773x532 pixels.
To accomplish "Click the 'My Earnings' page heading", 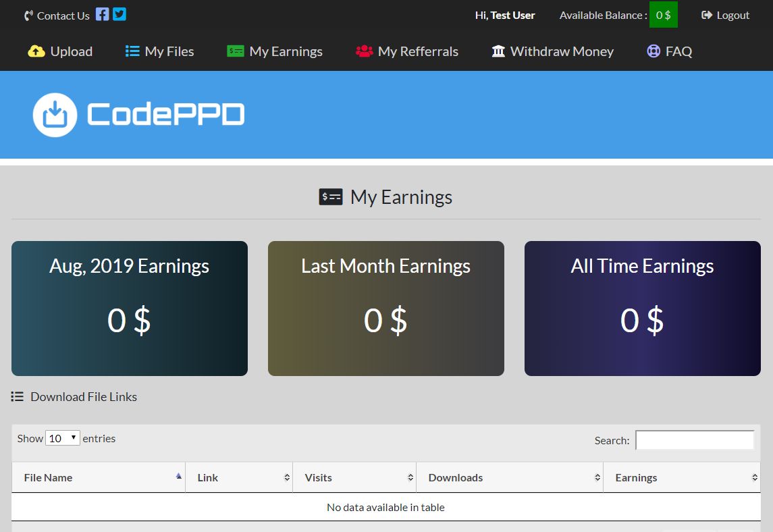I will (x=401, y=197).
